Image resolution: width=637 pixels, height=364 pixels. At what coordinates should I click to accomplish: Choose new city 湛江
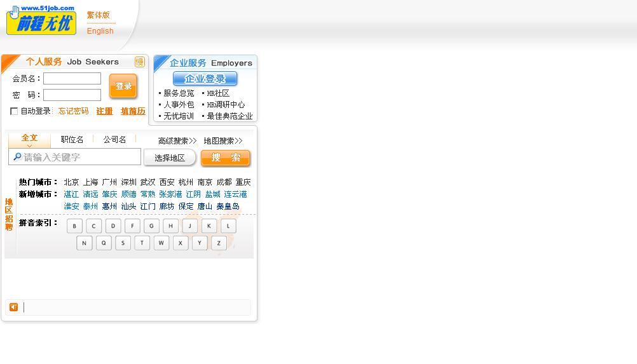[71, 194]
